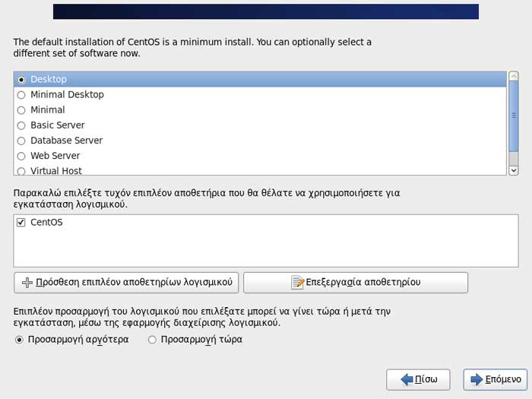Click empty area of repository list box
Image resolution: width=532 pixels, height=399 pixels.
click(258, 247)
